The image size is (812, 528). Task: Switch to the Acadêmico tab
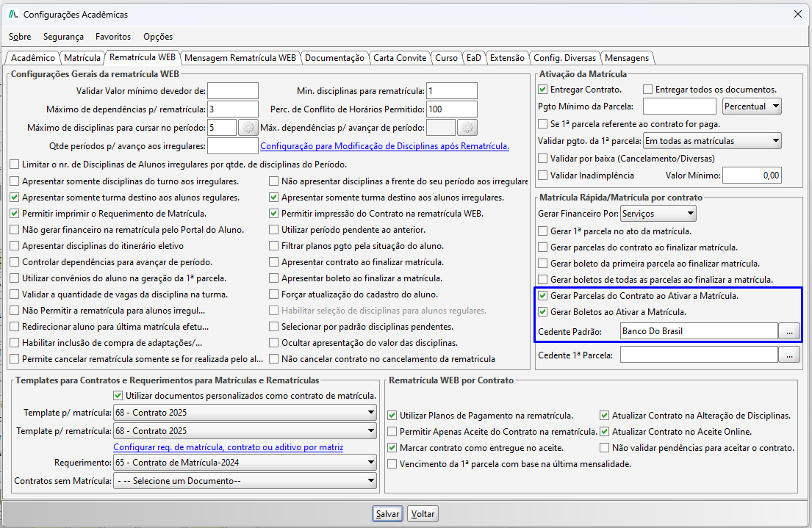(32, 58)
